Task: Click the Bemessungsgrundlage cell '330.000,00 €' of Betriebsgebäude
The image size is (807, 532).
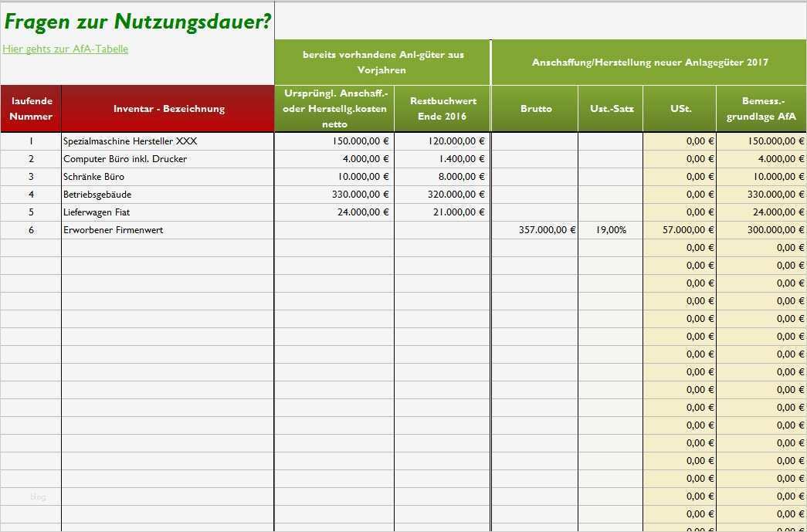Action: [761, 195]
